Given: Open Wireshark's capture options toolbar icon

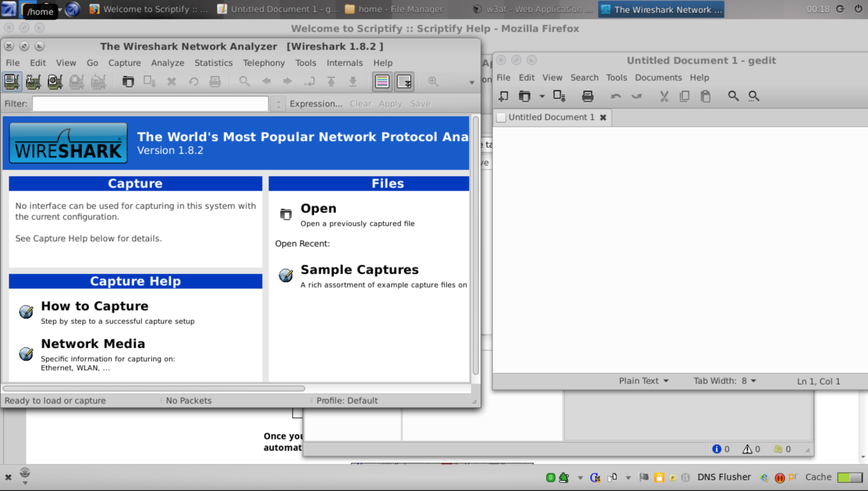Looking at the screenshot, I should click(33, 82).
